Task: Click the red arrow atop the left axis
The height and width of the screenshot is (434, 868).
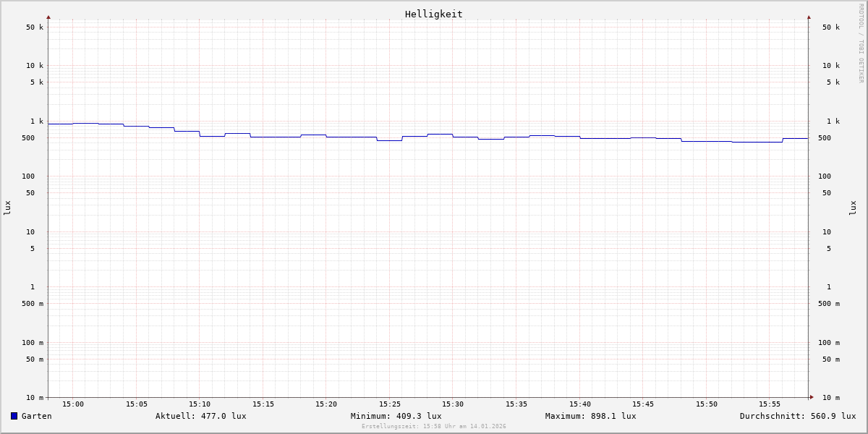Action: pyautogui.click(x=48, y=17)
